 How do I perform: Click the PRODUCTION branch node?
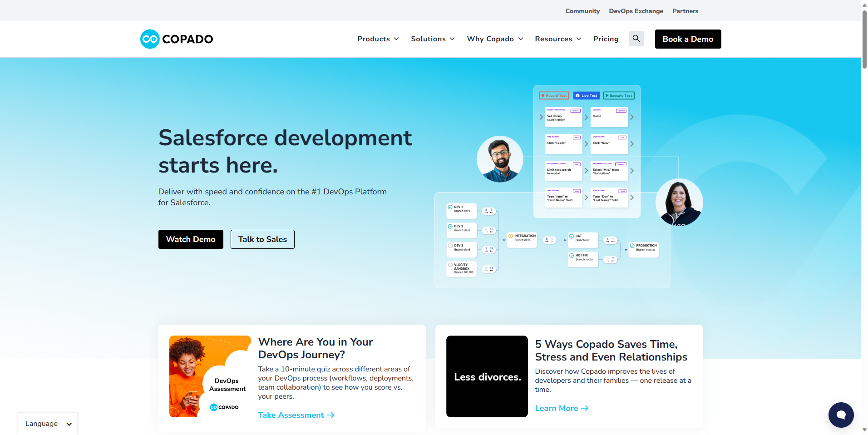pyautogui.click(x=644, y=249)
